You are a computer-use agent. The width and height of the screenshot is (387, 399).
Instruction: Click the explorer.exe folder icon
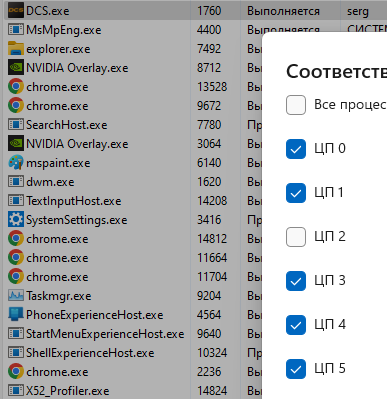click(16, 49)
